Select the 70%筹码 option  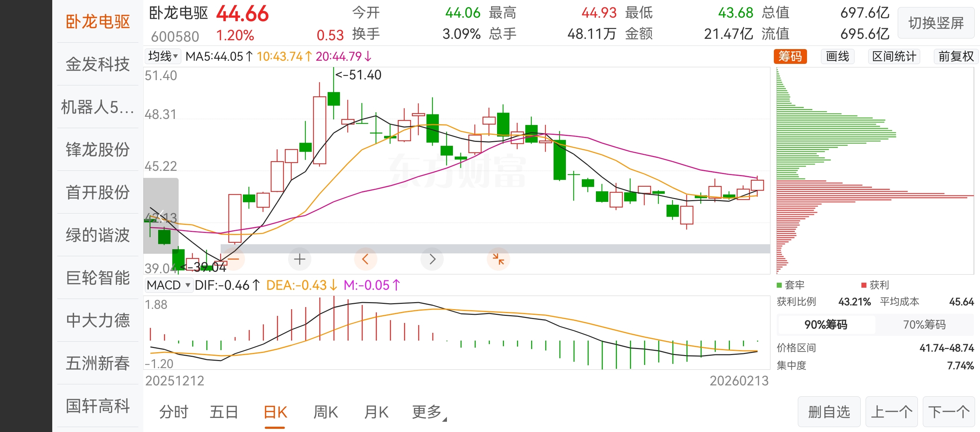tap(924, 325)
